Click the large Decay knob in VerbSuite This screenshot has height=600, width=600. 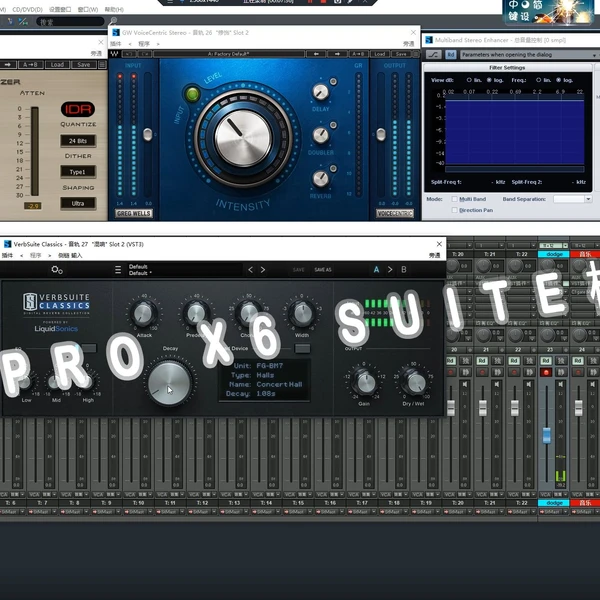tap(168, 387)
